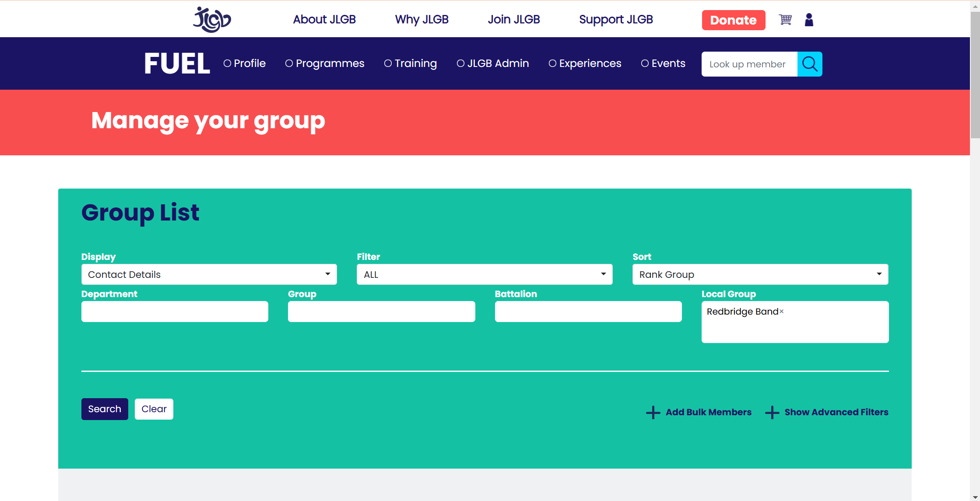The image size is (980, 501).
Task: Click Show Advanced Filters link
Action: tap(836, 412)
